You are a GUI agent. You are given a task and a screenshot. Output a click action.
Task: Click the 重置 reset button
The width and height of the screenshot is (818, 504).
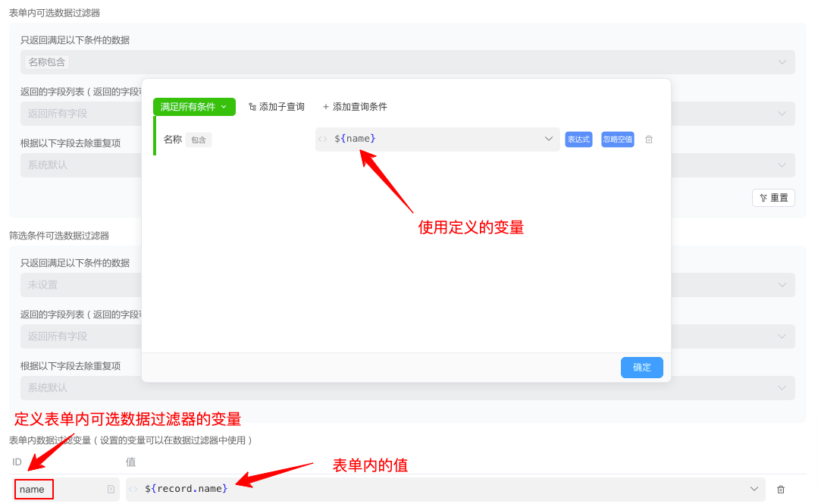coord(773,198)
